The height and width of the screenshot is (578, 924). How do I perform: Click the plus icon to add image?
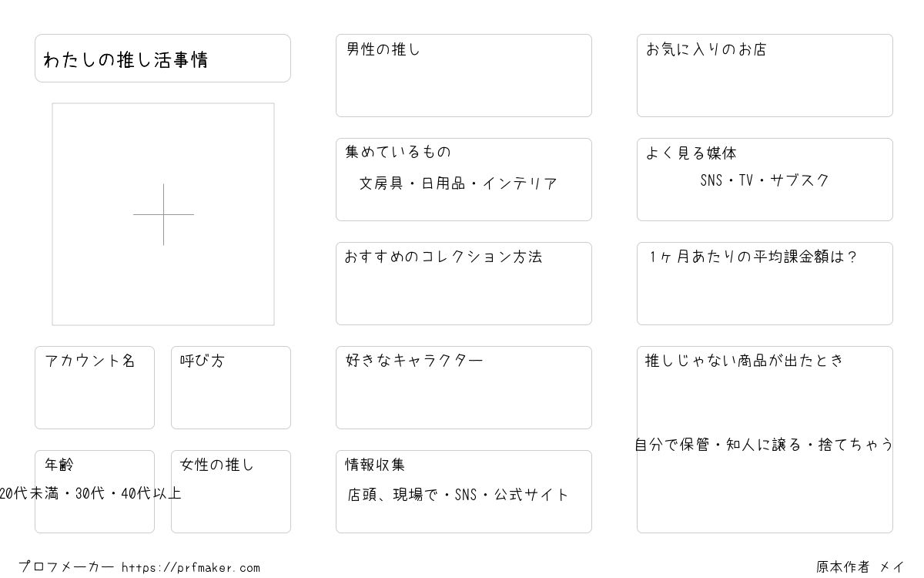163,214
